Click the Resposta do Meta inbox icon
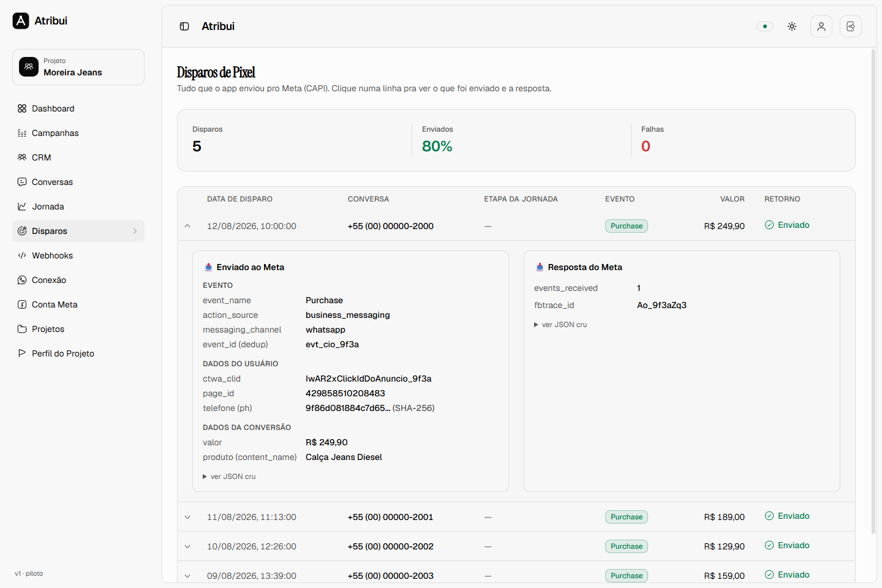882x588 pixels. 540,267
